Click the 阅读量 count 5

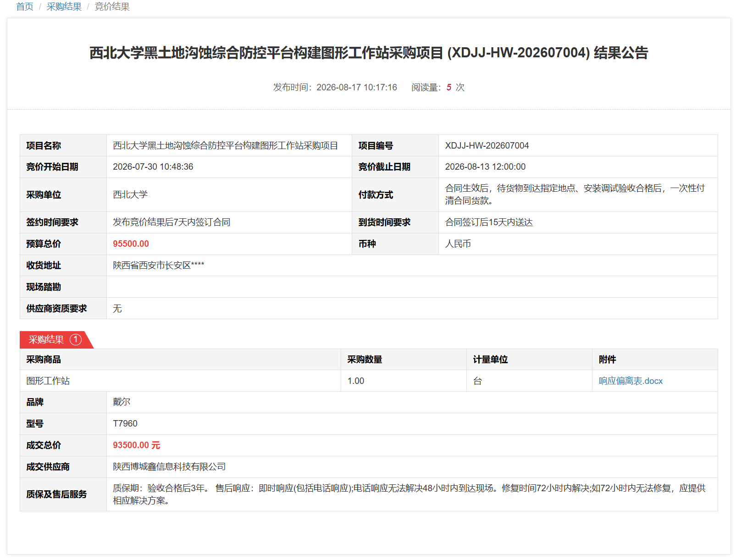tap(449, 87)
